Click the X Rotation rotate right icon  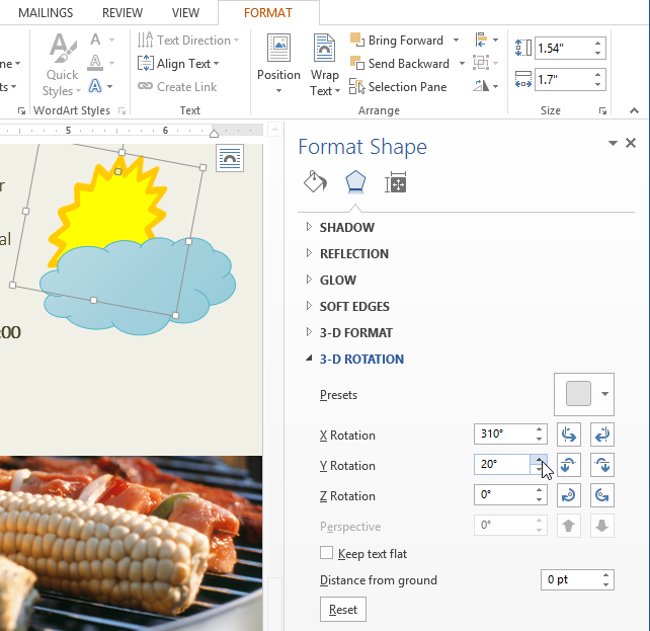pyautogui.click(x=602, y=435)
